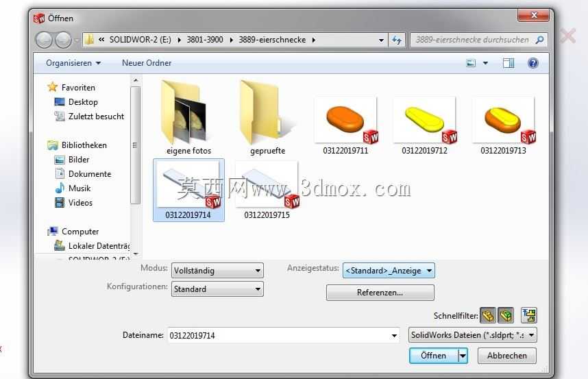588x379 pixels.
Task: Click the navigation pane scroll down arrow
Action: click(x=136, y=254)
